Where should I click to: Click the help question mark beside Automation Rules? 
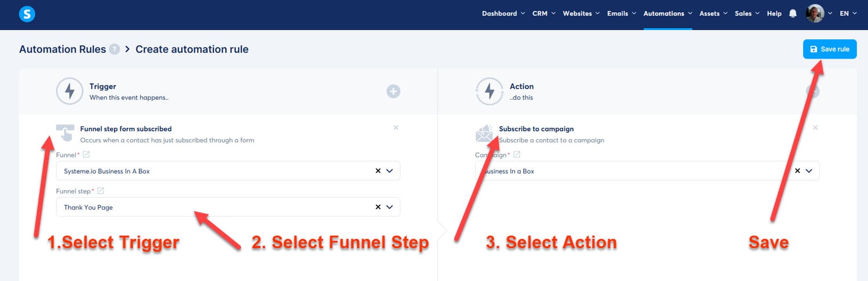click(115, 49)
